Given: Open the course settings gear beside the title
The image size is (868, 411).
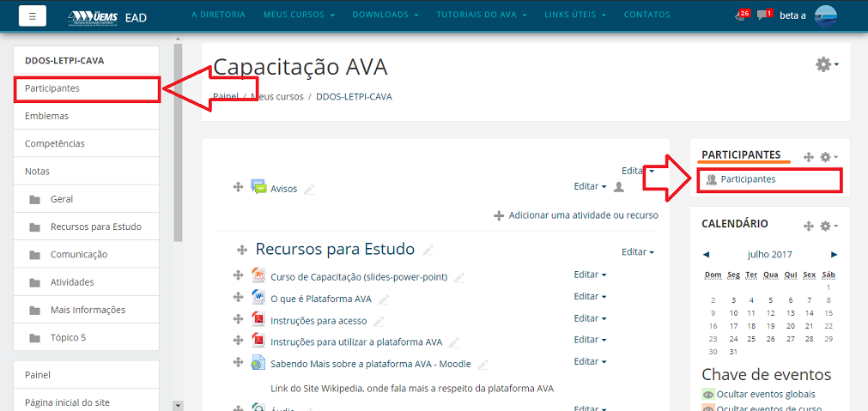Looking at the screenshot, I should pos(827,64).
